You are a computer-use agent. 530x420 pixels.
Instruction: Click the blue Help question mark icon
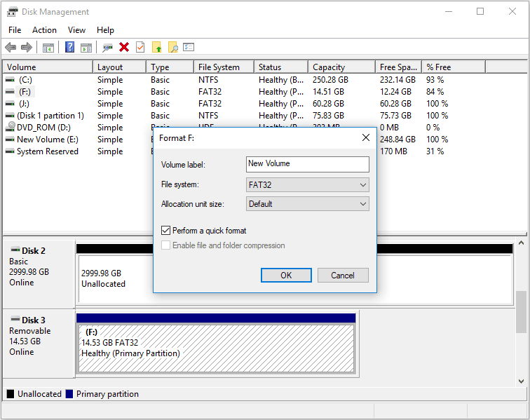pyautogui.click(x=69, y=47)
